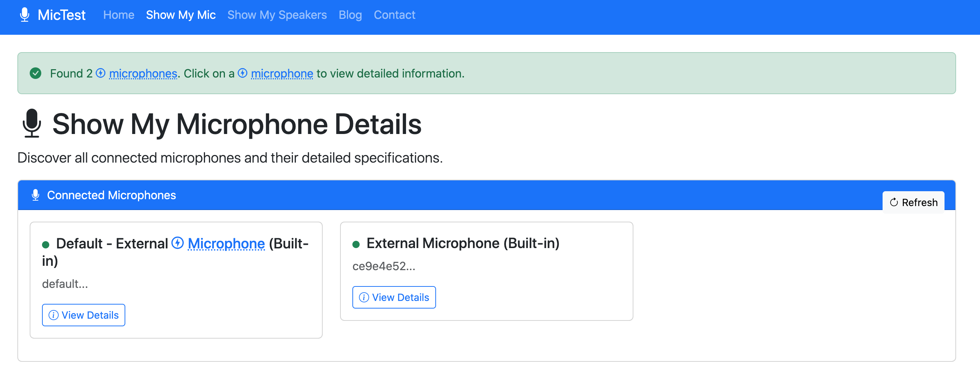Viewport: 980px width, 373px height.
Task: Click the large microphone icon beside the heading
Action: pyautogui.click(x=32, y=123)
